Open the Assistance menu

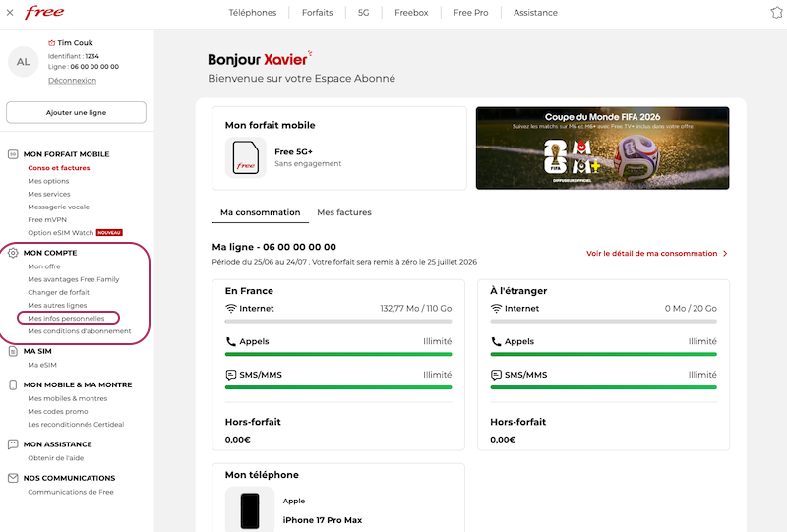pos(535,13)
